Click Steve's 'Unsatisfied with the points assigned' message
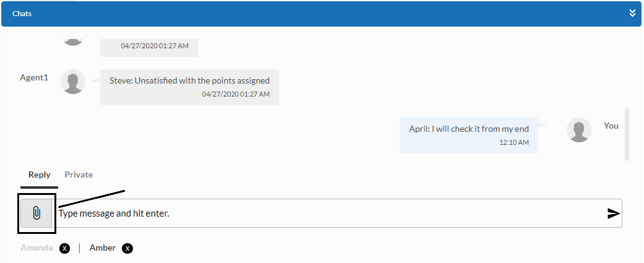 coord(189,80)
